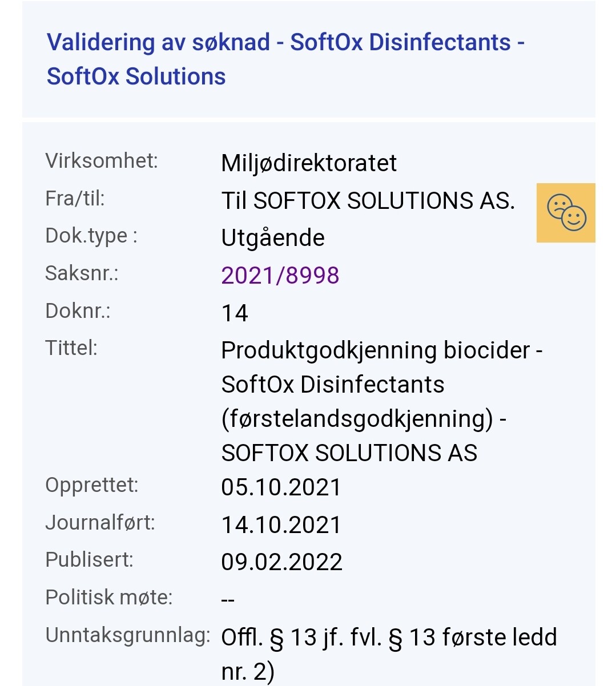This screenshot has height=686, width=616.
Task: Select the Opprettet date 05.10.2021
Action: click(x=281, y=487)
